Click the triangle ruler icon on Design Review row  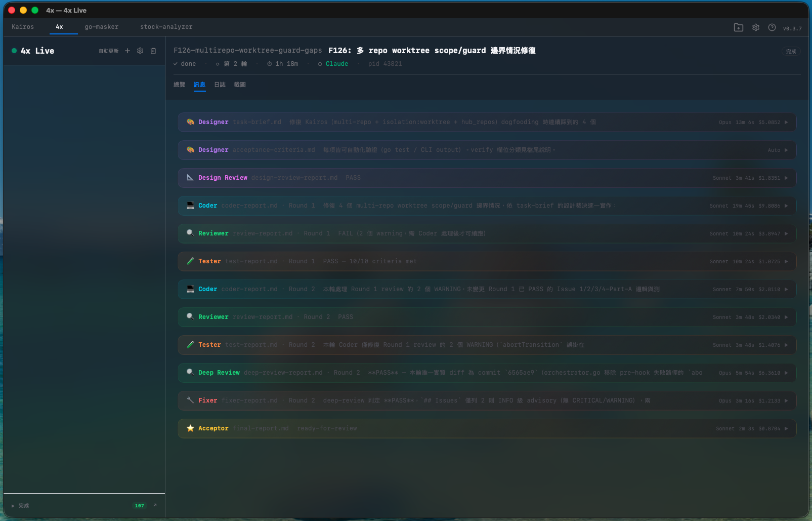pyautogui.click(x=190, y=178)
